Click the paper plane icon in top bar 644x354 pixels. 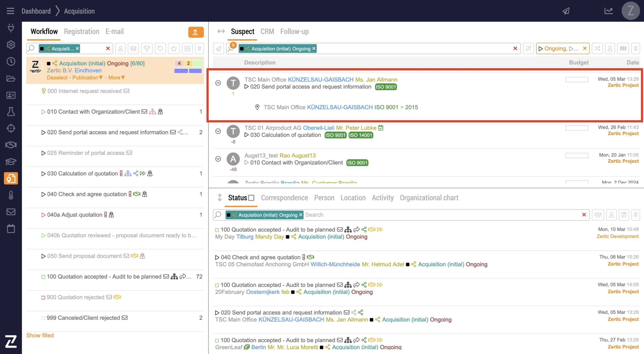[x=566, y=11]
